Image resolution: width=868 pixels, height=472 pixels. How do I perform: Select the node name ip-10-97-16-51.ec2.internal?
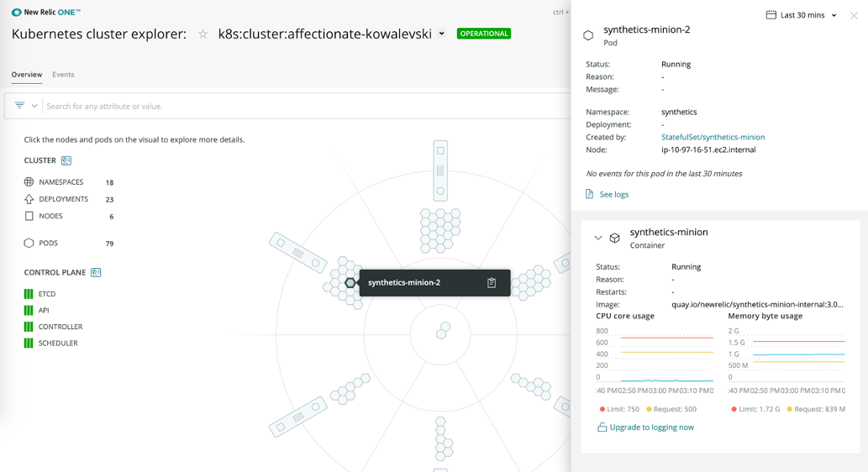click(708, 150)
